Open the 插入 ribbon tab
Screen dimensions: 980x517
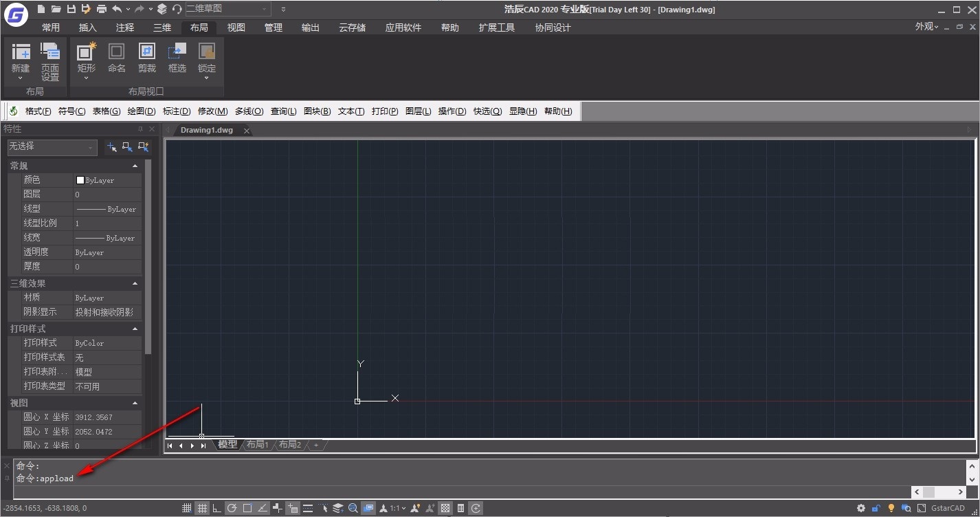click(88, 27)
